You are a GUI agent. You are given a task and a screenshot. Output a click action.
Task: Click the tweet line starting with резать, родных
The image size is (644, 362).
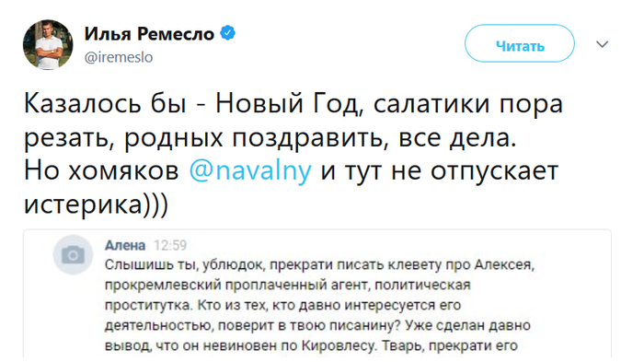(270, 137)
